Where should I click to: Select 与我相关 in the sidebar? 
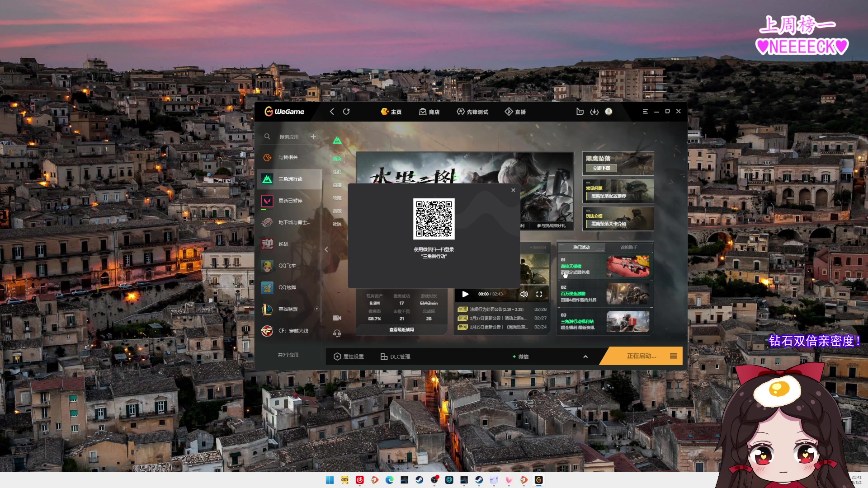click(288, 157)
